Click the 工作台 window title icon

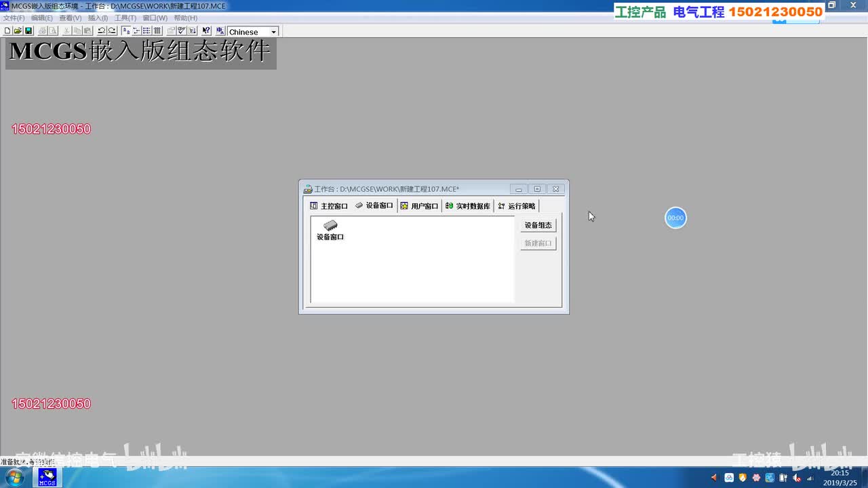[x=308, y=189]
